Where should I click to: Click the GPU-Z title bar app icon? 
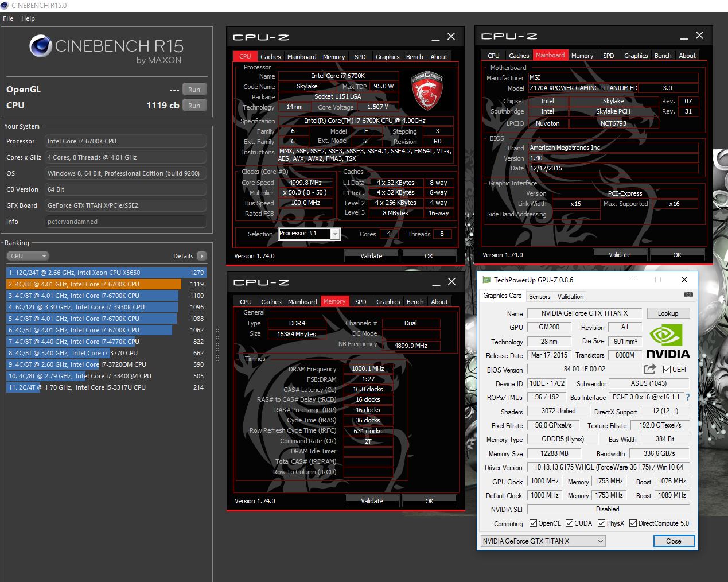486,280
